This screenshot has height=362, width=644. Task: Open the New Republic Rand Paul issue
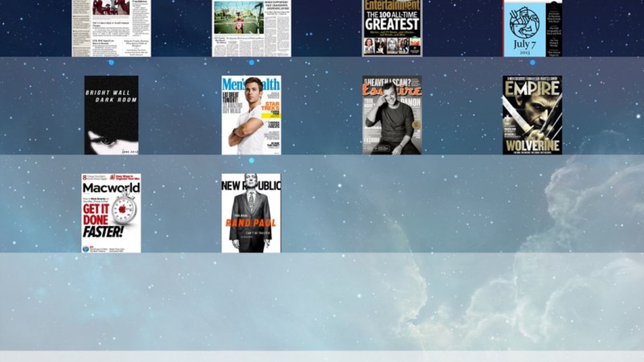(x=251, y=213)
